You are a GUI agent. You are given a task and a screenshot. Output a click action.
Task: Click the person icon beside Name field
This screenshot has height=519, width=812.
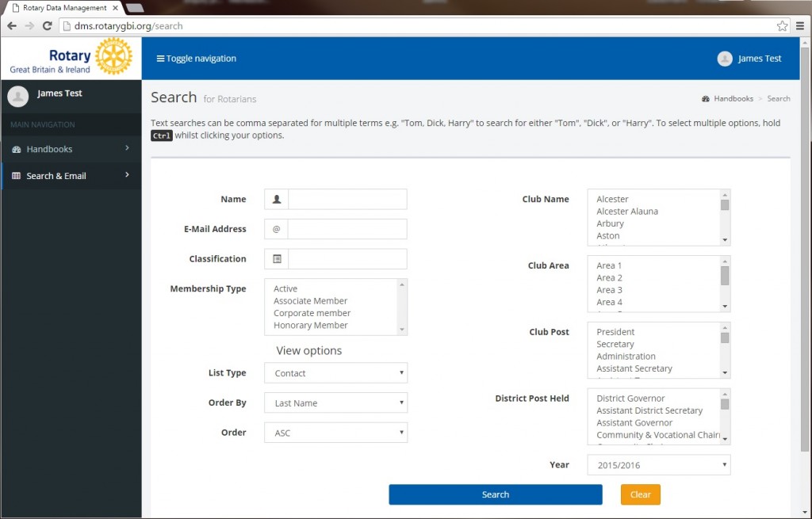coord(277,199)
